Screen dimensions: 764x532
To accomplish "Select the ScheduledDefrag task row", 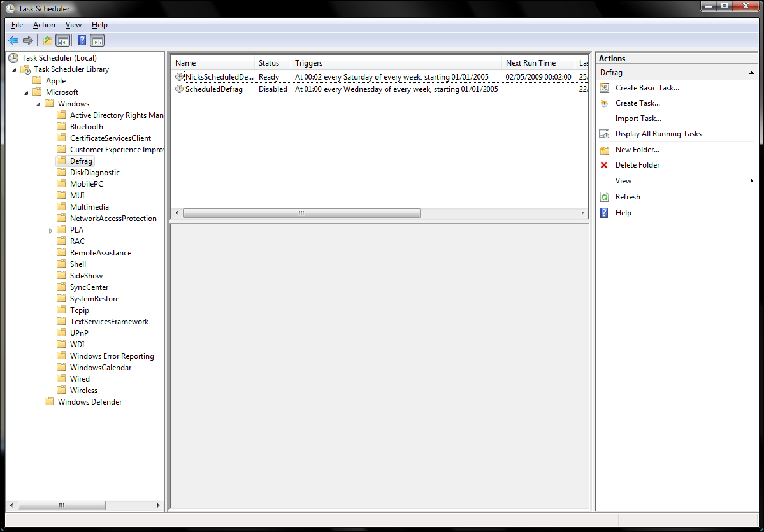I will pos(380,89).
